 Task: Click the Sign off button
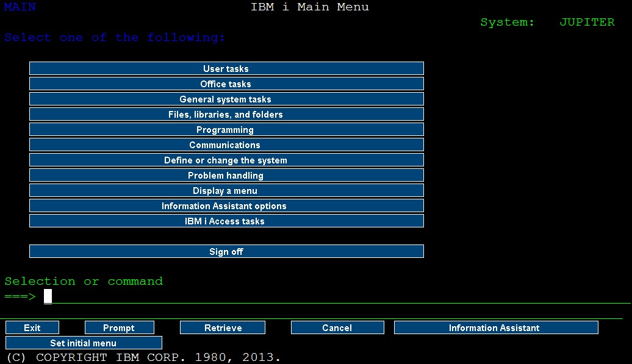(226, 251)
